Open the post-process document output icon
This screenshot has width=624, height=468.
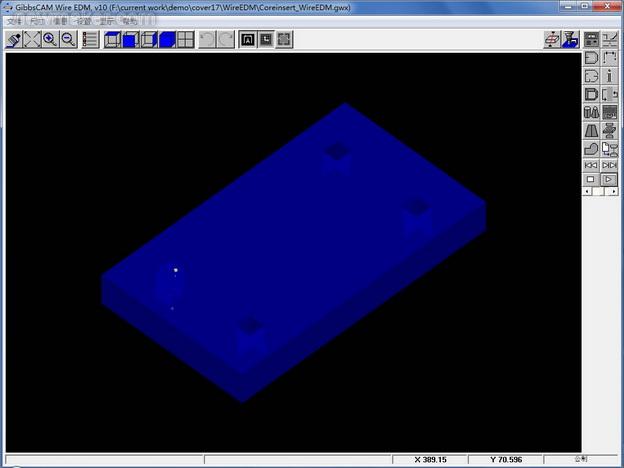(610, 149)
